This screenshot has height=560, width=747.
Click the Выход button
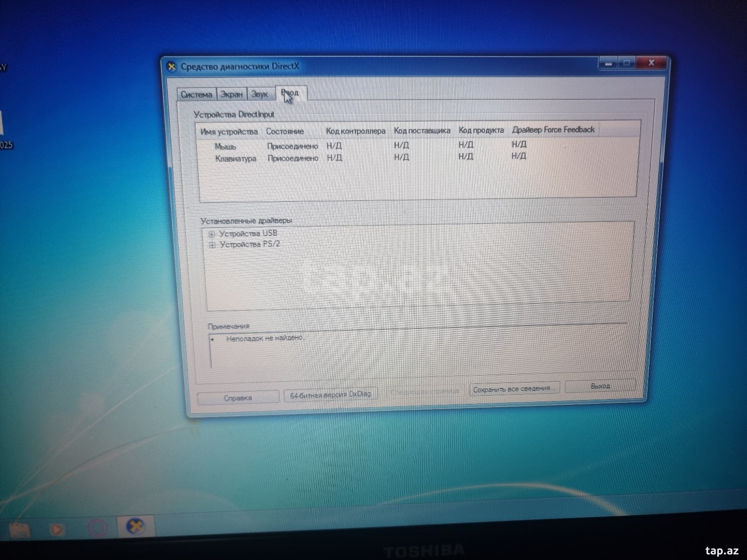tap(600, 386)
